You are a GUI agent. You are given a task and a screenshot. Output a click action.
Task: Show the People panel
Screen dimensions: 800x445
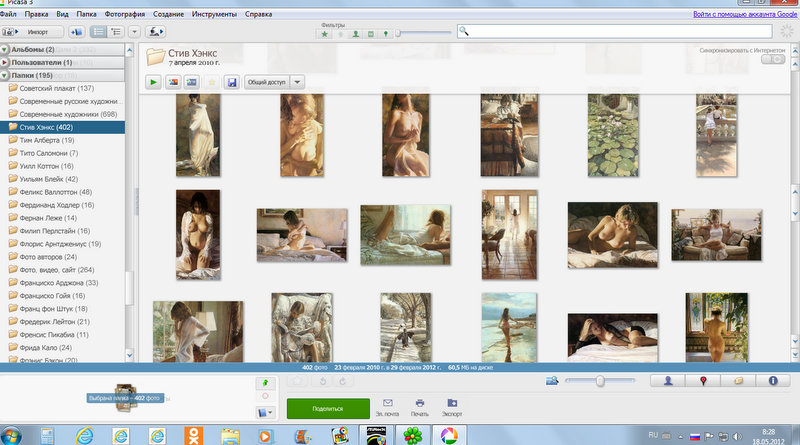(668, 381)
